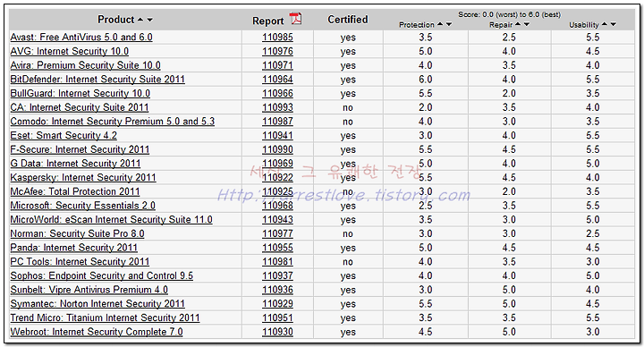The height and width of the screenshot is (347, 644).
Task: Open Trend Micro: Titanium Internet Security link
Action: (x=106, y=317)
